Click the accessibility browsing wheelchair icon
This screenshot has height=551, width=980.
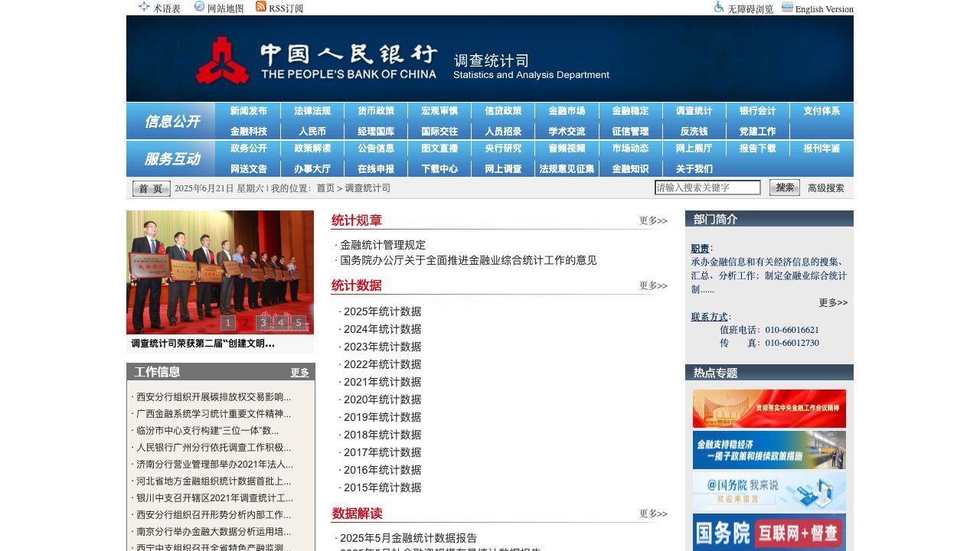coord(719,7)
